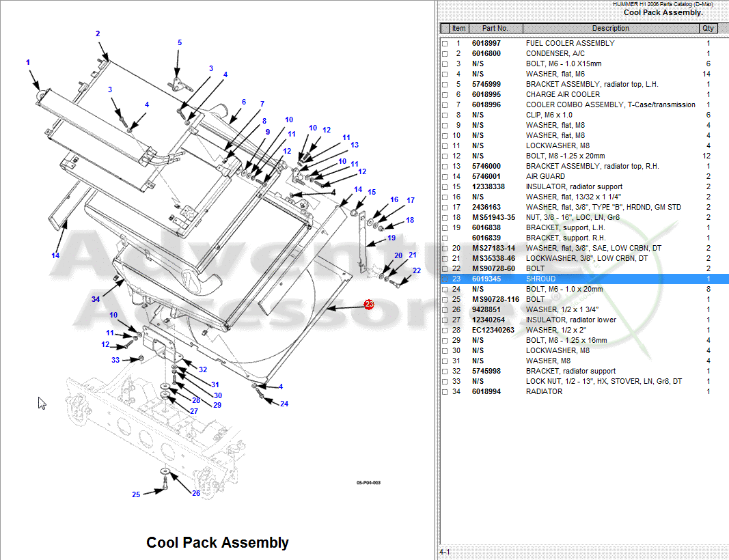
Task: Click part number MS27183-14
Action: pos(494,248)
